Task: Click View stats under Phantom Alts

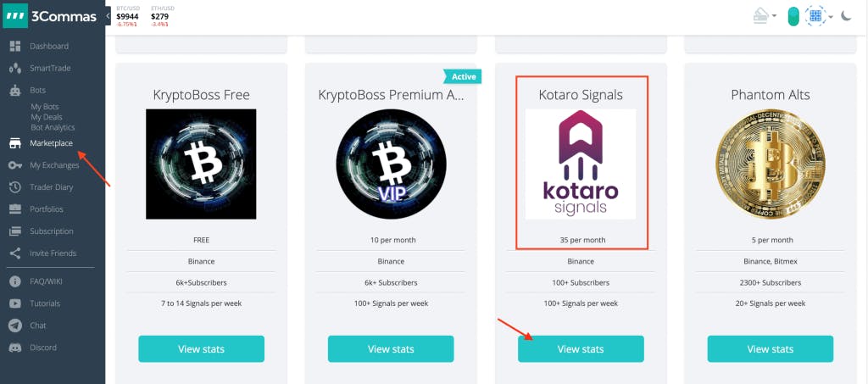Action: [770, 348]
